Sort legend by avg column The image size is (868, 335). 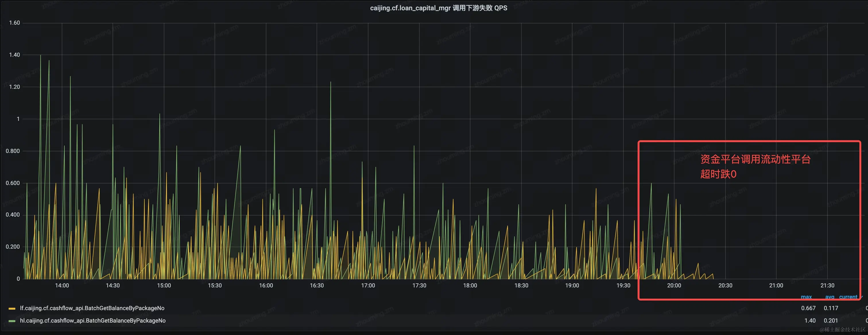tap(830, 297)
